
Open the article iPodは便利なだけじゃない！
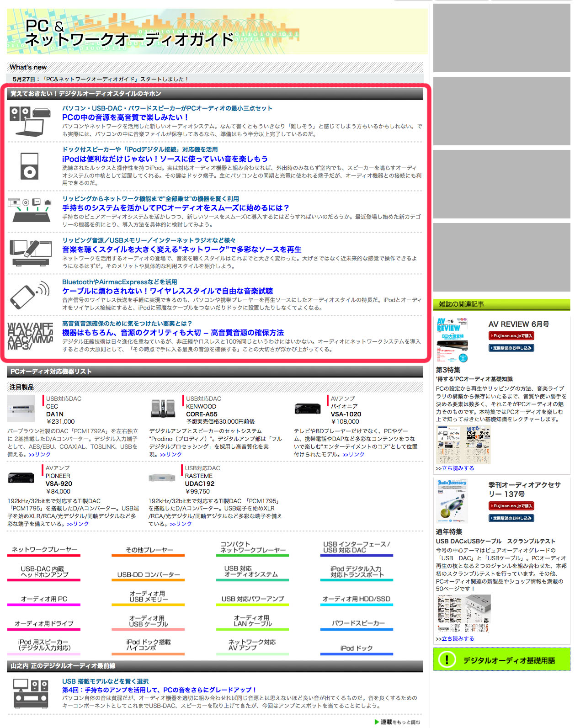[165, 159]
